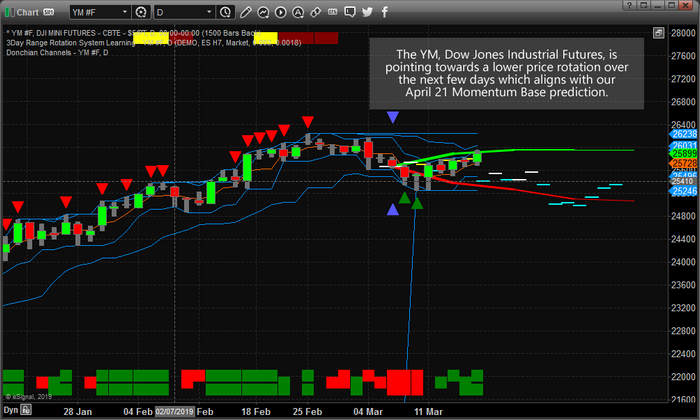Viewport: 700px width, 420px height.
Task: Click the fc button beside Dyn
Action: (x=26, y=409)
